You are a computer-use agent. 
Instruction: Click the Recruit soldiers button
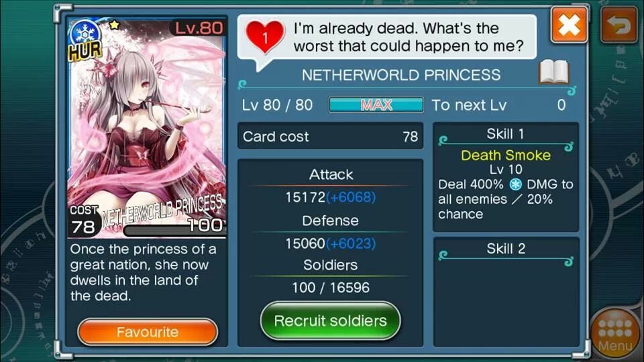[x=331, y=321]
